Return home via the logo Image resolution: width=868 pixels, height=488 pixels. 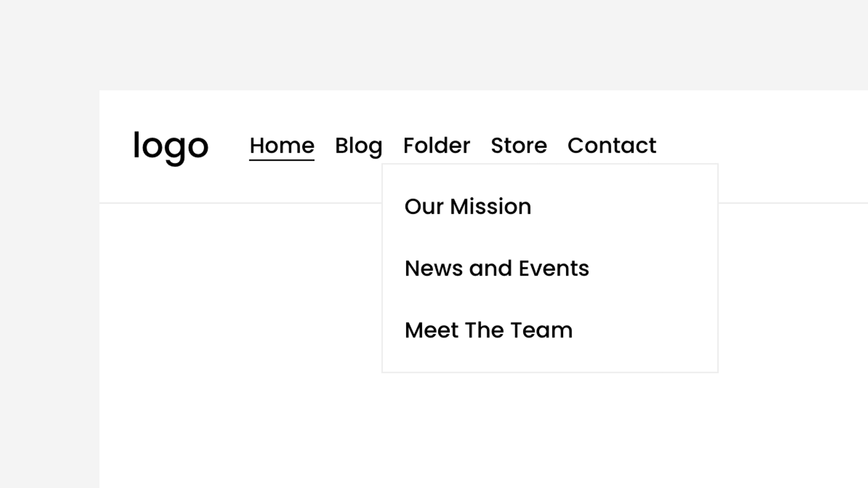pyautogui.click(x=171, y=147)
